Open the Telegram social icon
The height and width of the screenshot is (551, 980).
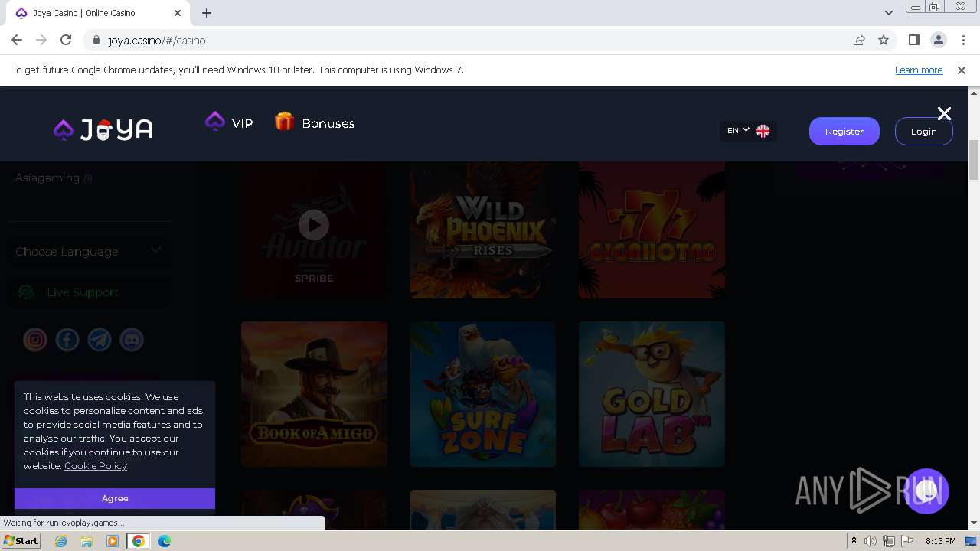100,340
